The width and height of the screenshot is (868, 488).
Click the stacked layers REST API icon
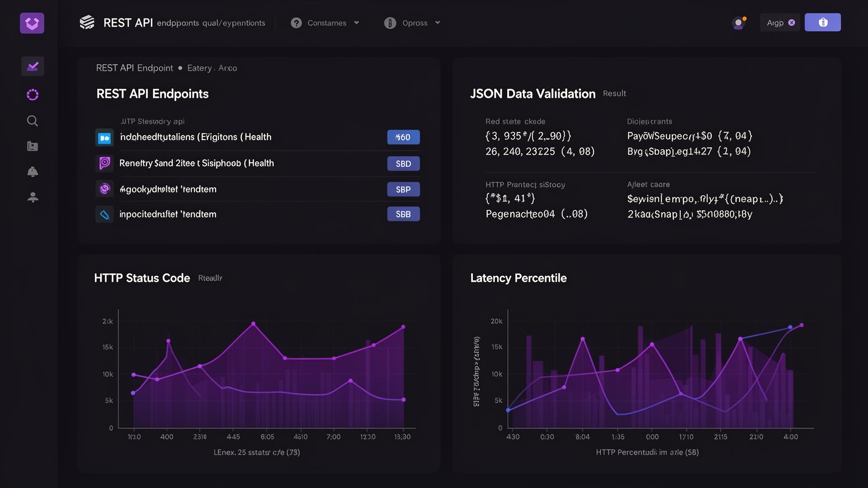tap(87, 23)
